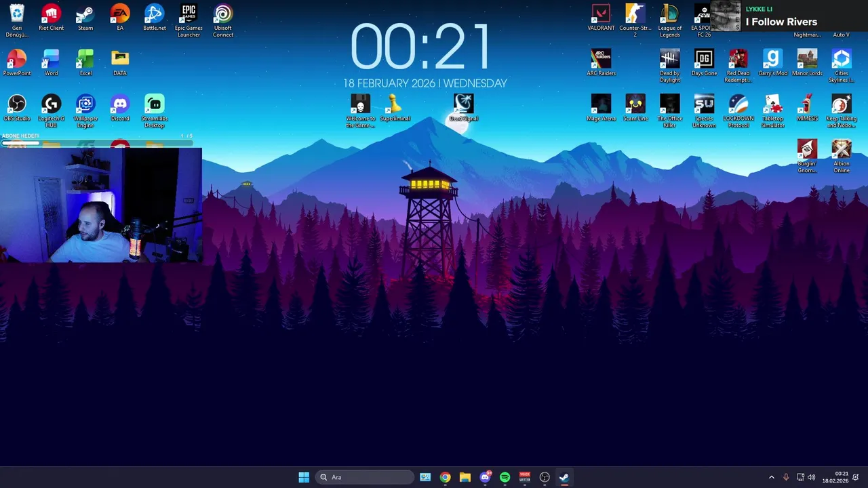Open the Recycle Bin (Geri Dönüşüm) icon

pos(17,20)
